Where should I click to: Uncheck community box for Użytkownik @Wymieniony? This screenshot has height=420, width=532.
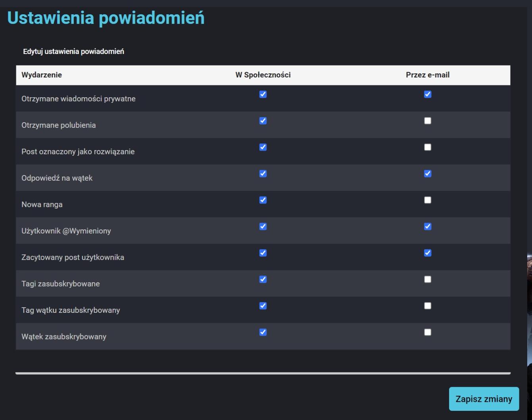click(x=263, y=227)
